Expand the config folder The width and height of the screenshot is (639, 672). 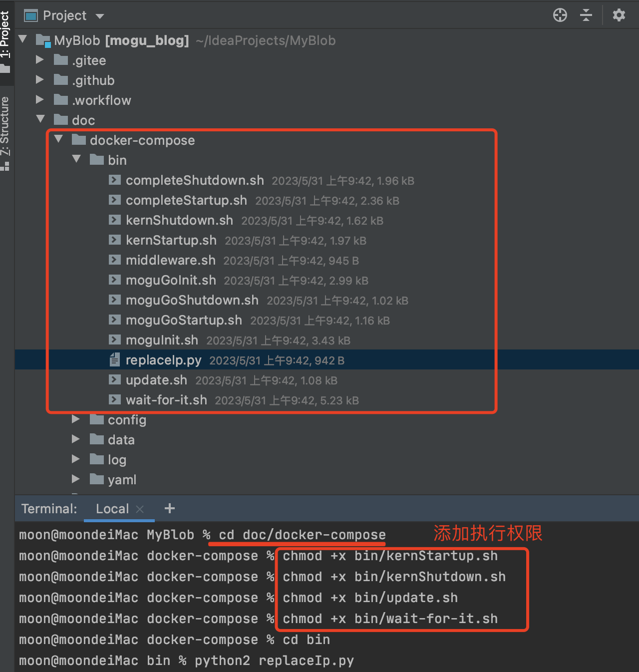click(76, 419)
